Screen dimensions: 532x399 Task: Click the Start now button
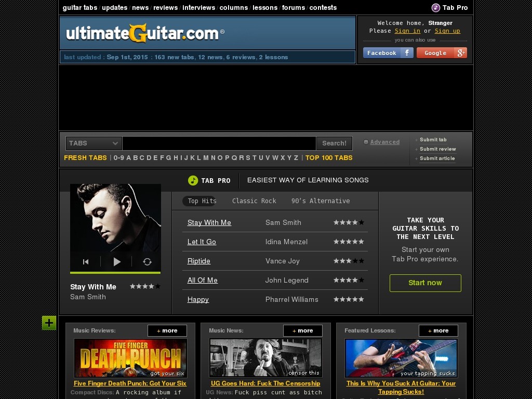[425, 283]
